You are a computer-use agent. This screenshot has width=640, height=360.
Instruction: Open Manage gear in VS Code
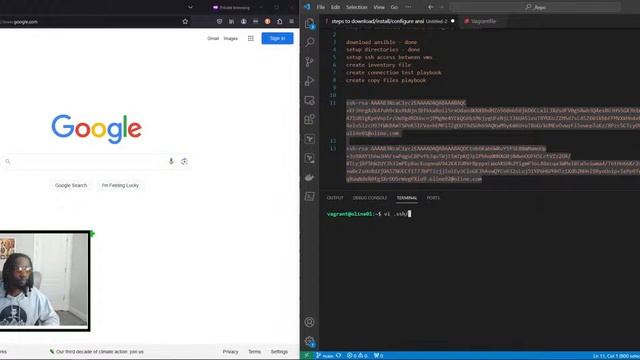[x=310, y=341]
